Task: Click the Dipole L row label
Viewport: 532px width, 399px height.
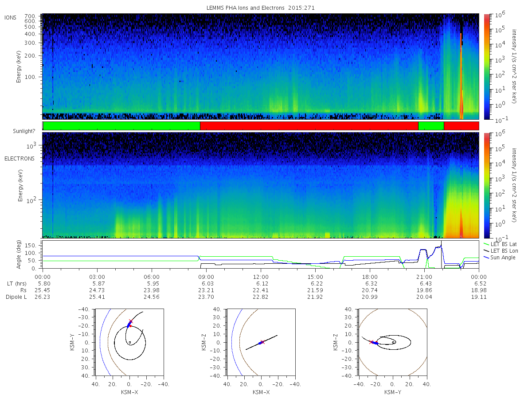Action: coord(16,297)
